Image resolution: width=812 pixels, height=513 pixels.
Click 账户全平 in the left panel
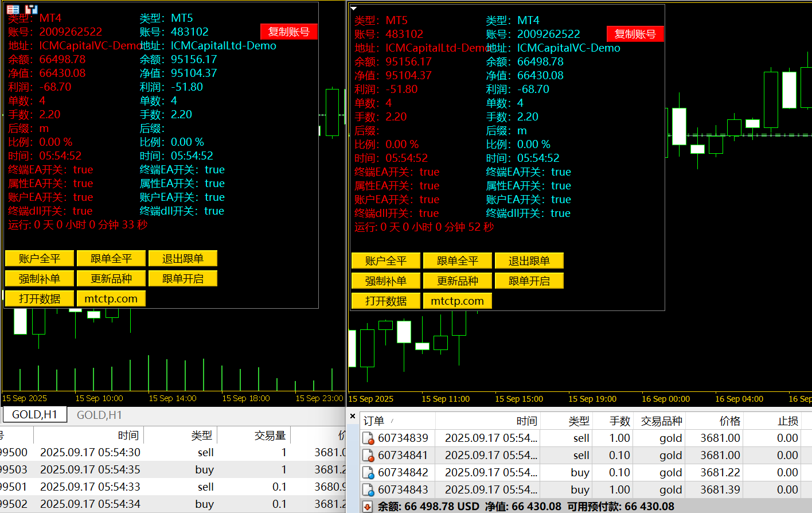(x=40, y=259)
